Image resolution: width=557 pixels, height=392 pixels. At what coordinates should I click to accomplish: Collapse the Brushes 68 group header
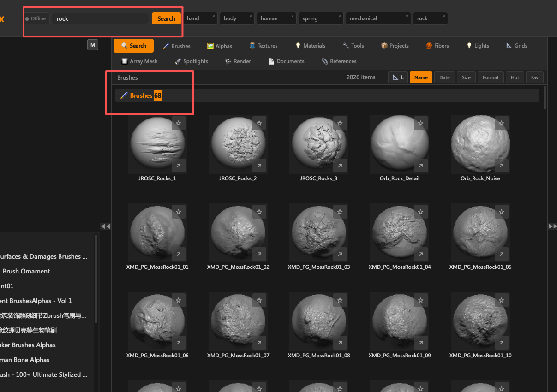click(x=327, y=95)
